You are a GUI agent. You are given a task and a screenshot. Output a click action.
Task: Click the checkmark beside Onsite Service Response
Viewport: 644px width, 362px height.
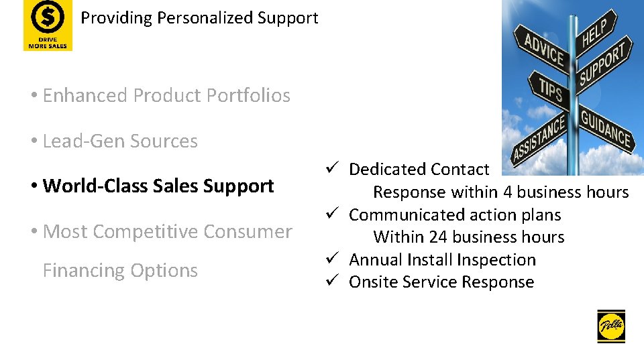336,282
